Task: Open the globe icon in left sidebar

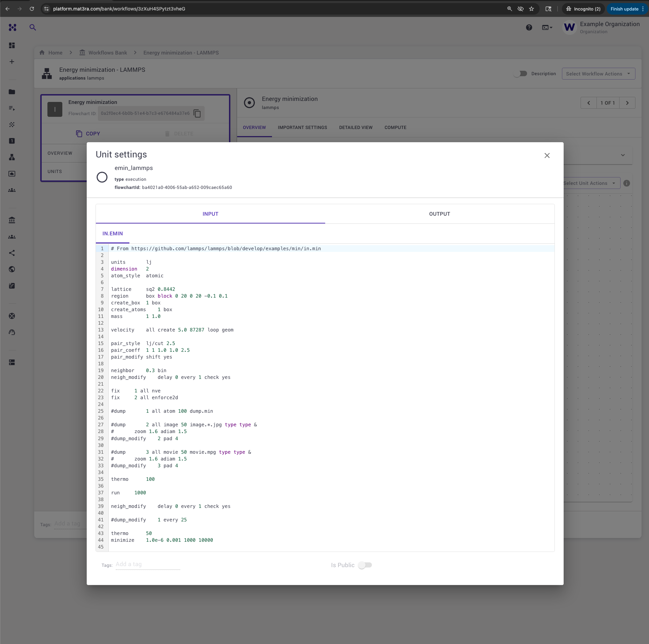Action: pos(12,269)
